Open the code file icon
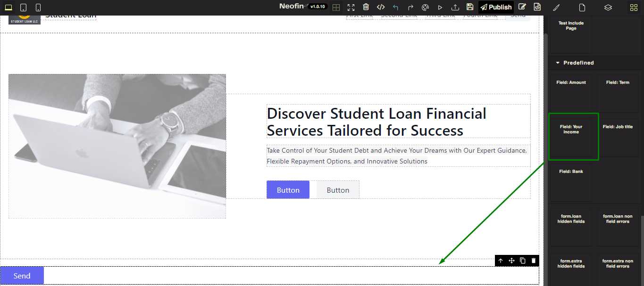This screenshot has height=286, width=644. [537, 7]
